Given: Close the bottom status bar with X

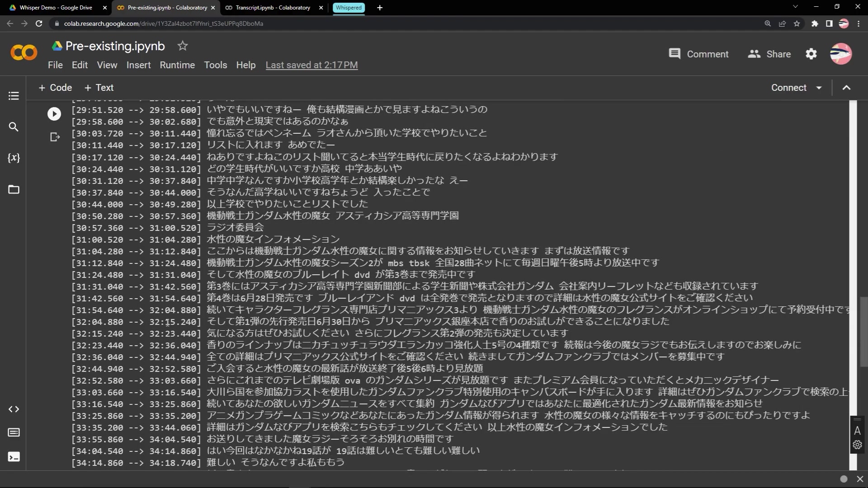Looking at the screenshot, I should coord(860,479).
